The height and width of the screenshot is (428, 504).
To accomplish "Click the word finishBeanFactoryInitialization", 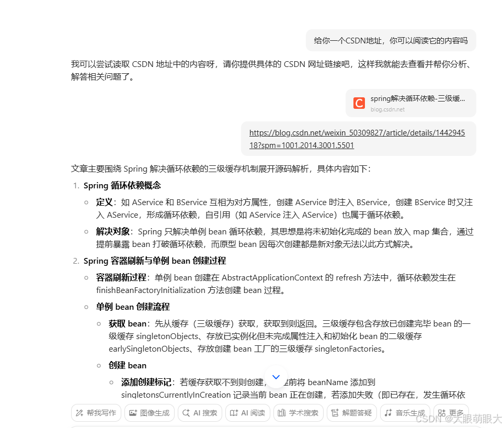I will [151, 290].
